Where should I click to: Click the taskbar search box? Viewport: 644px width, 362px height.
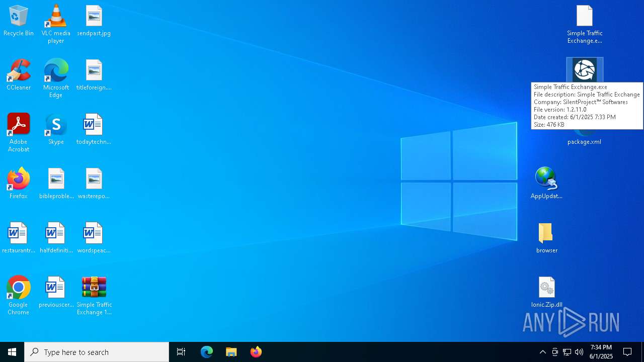tap(97, 352)
